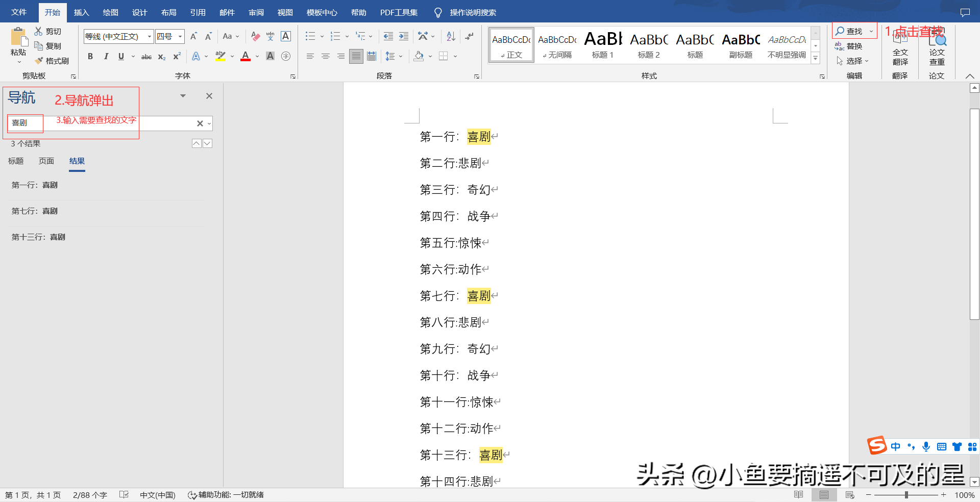Open paper plagiarism check icon
The height and width of the screenshot is (502, 980).
tap(937, 47)
